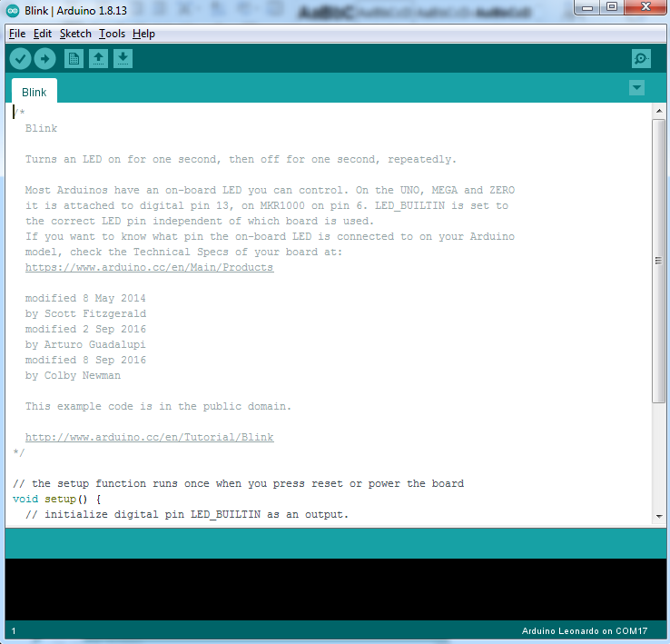Click 'modified 8 May 2014' comment line
This screenshot has height=644, width=670.
85,298
